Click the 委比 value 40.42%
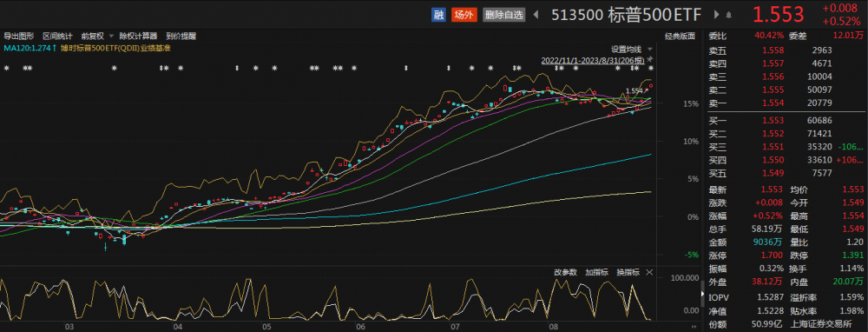This screenshot has width=868, height=332. pos(769,36)
